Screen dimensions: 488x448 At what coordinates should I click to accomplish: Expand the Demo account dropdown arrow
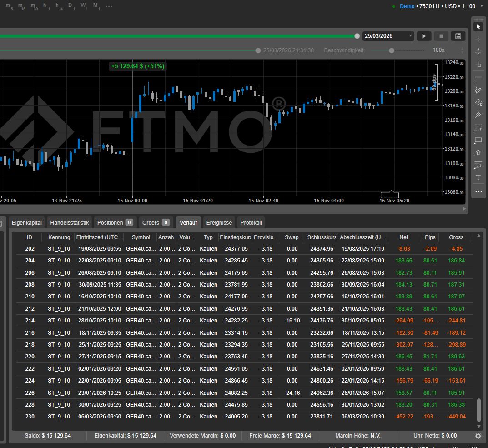click(x=482, y=6)
